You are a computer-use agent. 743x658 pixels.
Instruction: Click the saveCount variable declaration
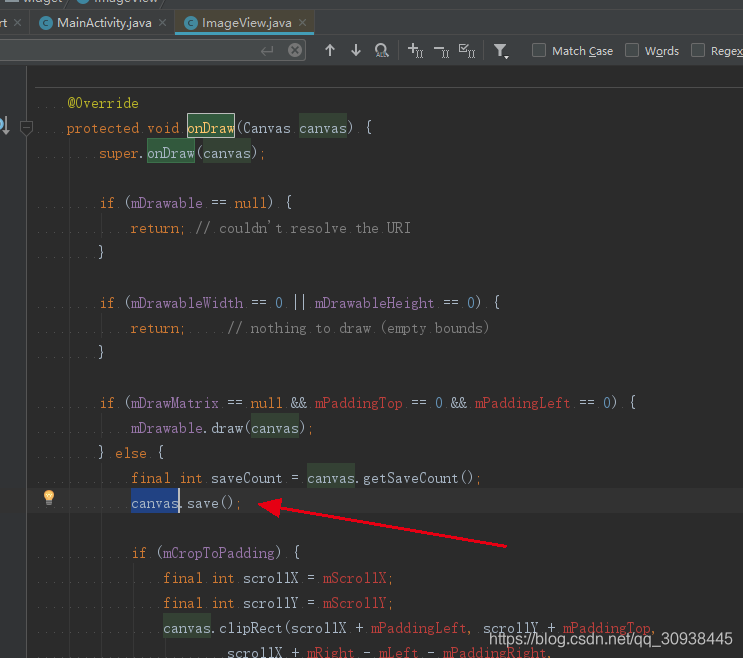pos(246,478)
